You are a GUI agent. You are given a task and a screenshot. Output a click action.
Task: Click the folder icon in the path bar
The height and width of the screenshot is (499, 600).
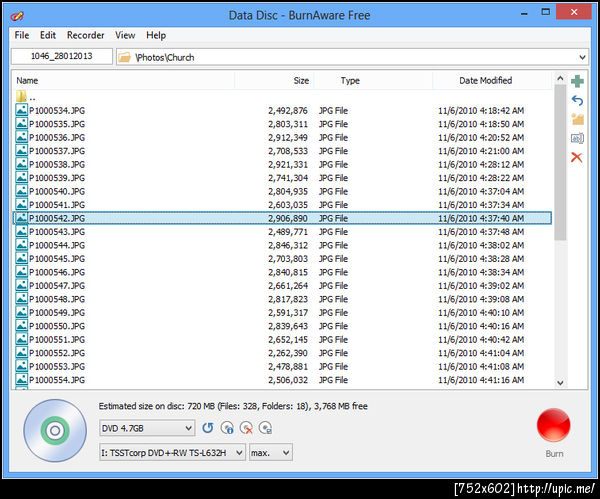(124, 57)
